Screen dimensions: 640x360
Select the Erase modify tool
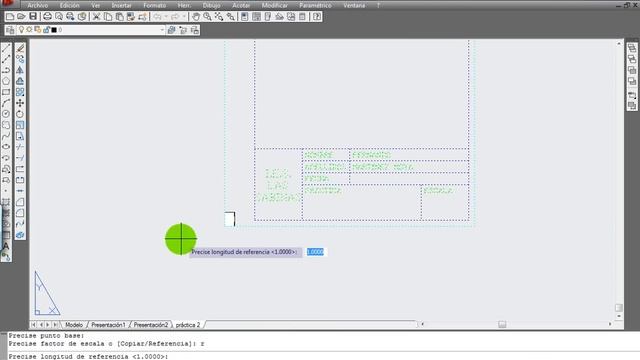[x=20, y=48]
